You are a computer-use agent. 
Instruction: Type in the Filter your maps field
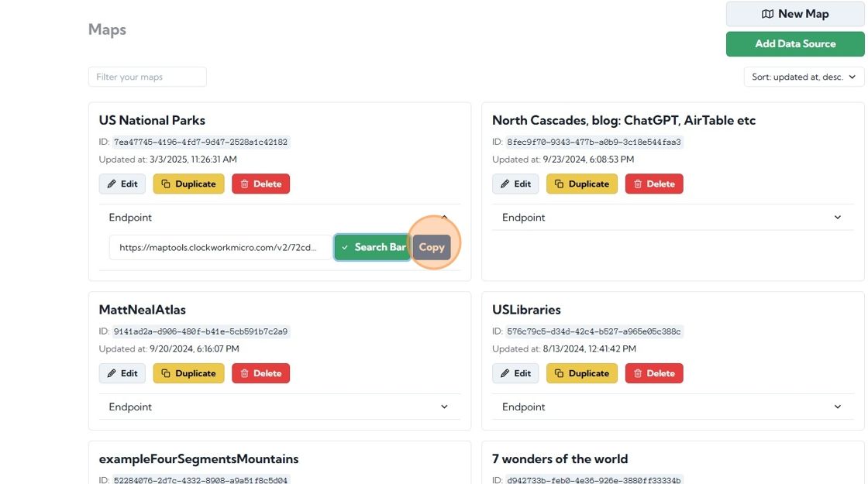[147, 77]
